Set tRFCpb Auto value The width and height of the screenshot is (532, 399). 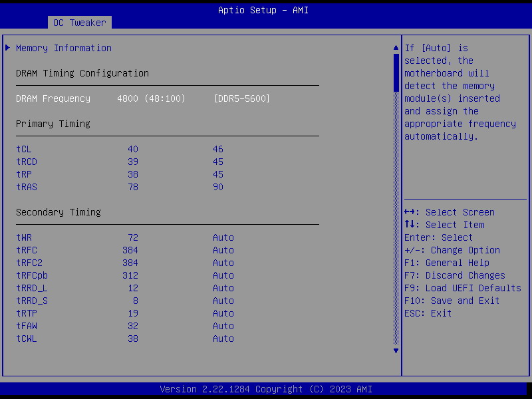click(x=223, y=275)
